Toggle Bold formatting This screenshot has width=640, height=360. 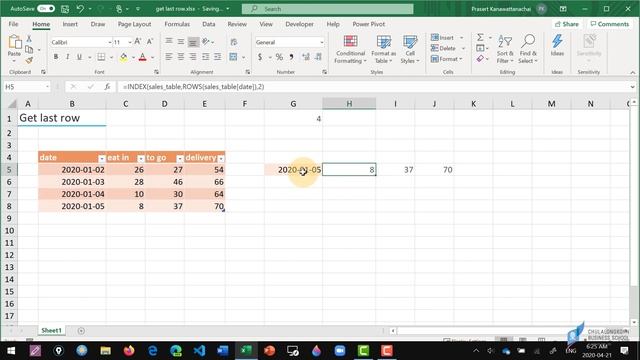56,57
